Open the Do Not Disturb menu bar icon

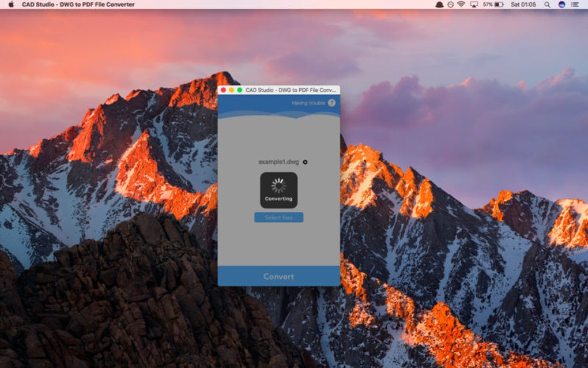pos(451,6)
